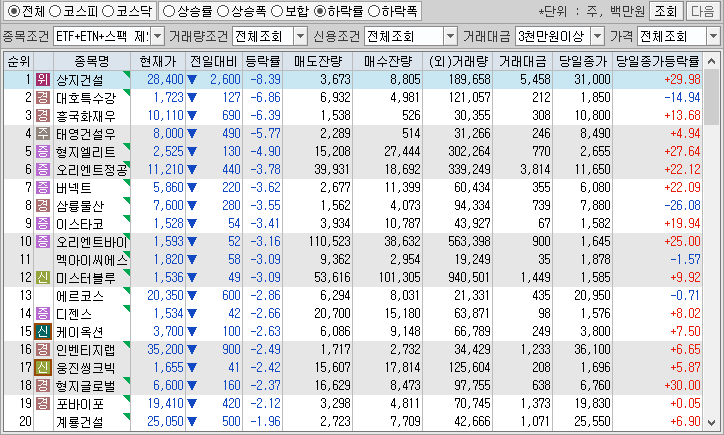Viewport: 724px width, 435px height.
Task: Click the 경 badge icon beside 흥국화재우
Action: click(43, 115)
